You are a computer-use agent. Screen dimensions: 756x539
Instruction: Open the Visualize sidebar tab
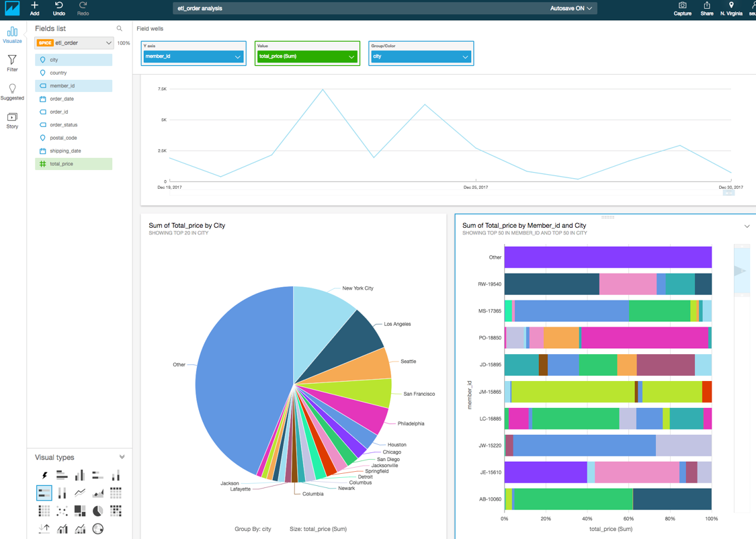pyautogui.click(x=12, y=35)
